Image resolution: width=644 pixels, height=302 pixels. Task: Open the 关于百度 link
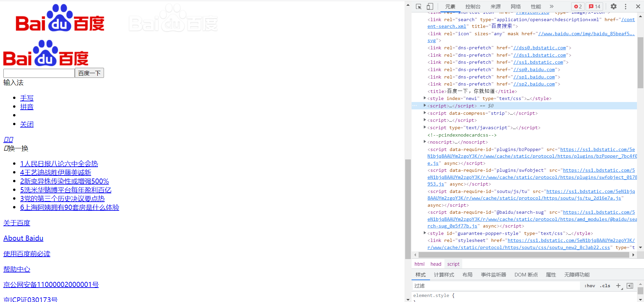click(x=17, y=223)
